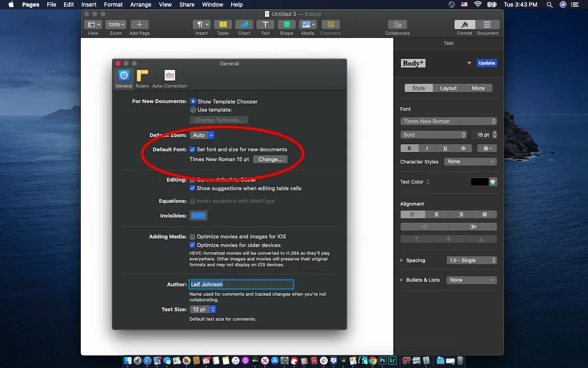Open the Format inspector icon
Screen dimensions: 588x368
[x=465, y=25]
